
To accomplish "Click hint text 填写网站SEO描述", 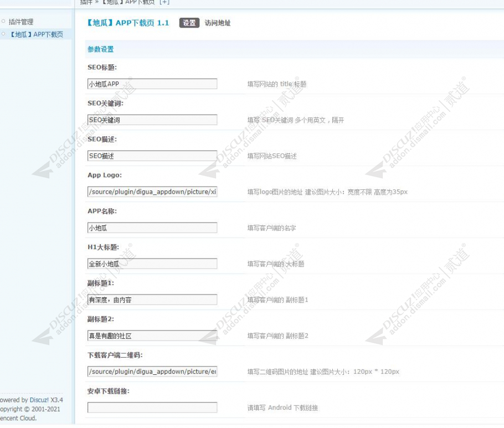I will 272,156.
